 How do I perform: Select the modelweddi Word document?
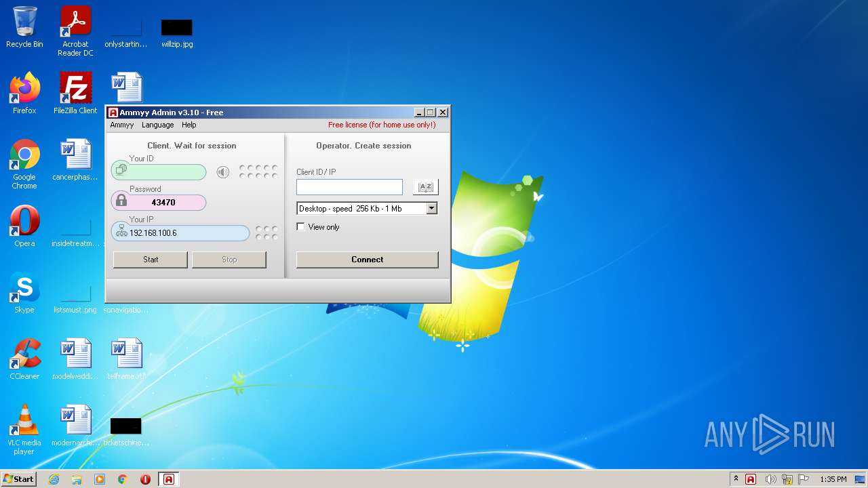(x=75, y=359)
